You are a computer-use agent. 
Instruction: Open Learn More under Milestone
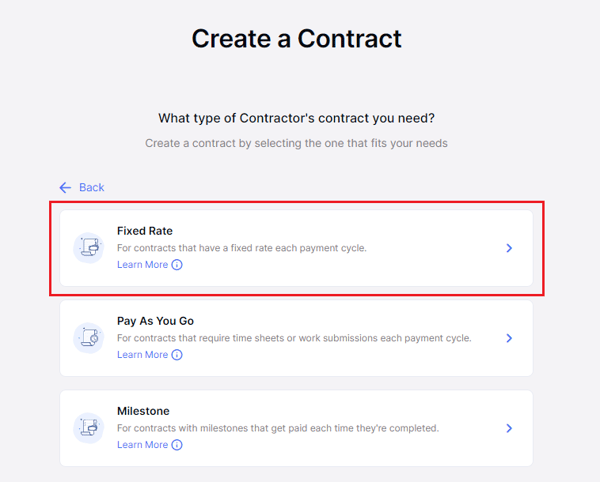point(142,445)
